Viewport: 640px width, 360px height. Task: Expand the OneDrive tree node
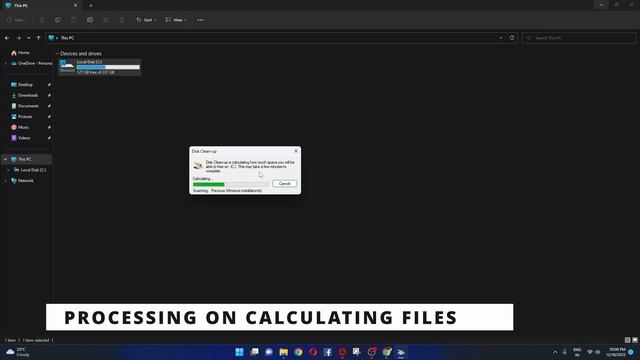click(x=6, y=63)
